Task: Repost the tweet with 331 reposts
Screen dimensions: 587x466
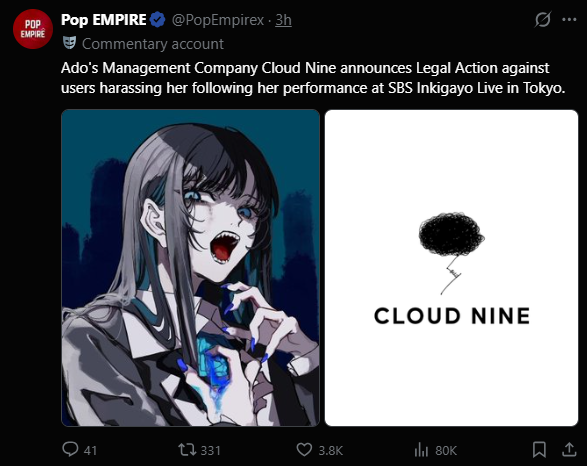Action: point(187,449)
